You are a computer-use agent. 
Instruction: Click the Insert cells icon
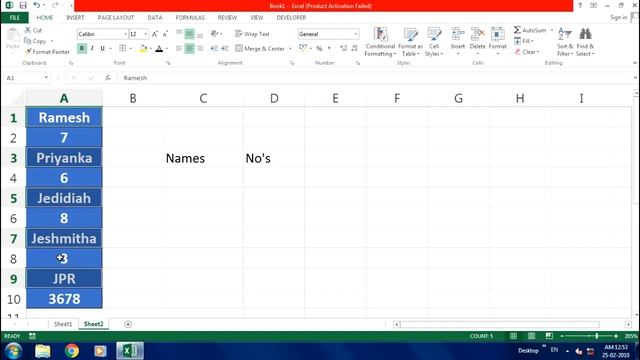click(458, 35)
